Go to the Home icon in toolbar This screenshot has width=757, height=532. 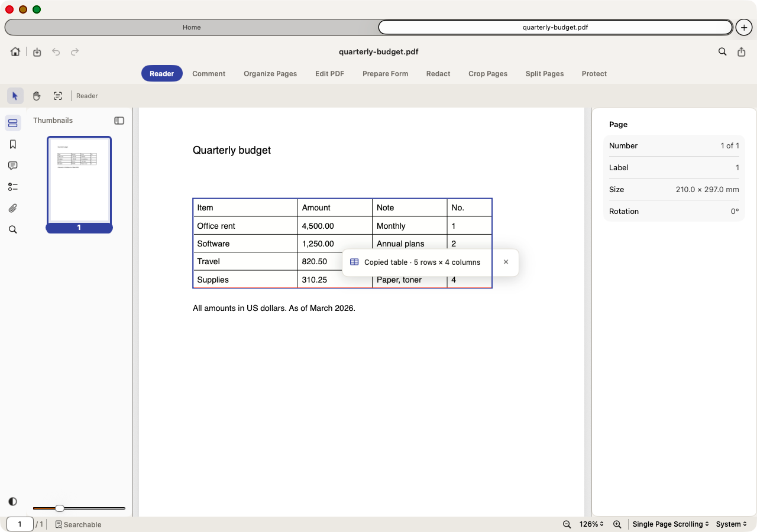[15, 52]
